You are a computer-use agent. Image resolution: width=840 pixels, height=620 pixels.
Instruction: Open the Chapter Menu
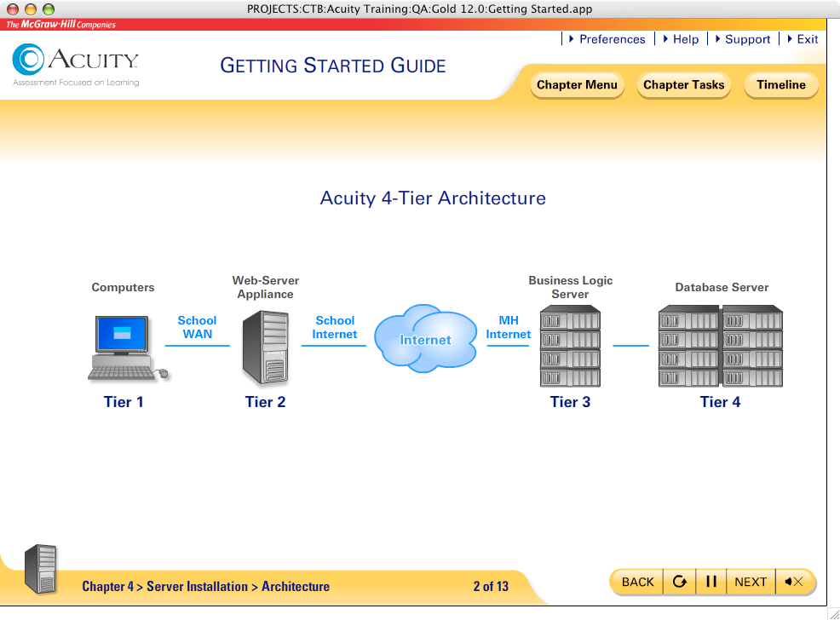[x=577, y=85]
